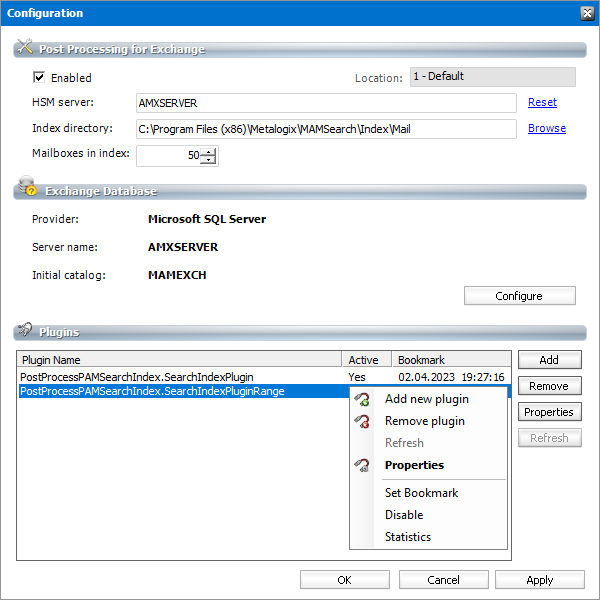Decrease Mailboxes in index value
Viewport: 600px width, 600px height.
click(x=208, y=159)
